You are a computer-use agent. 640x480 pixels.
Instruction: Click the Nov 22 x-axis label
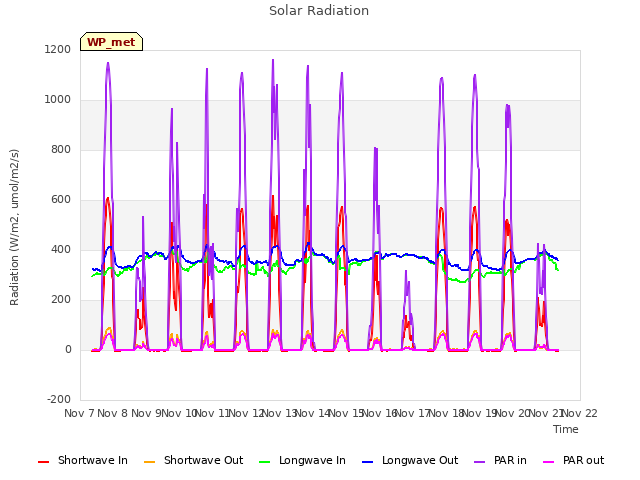pos(580,413)
